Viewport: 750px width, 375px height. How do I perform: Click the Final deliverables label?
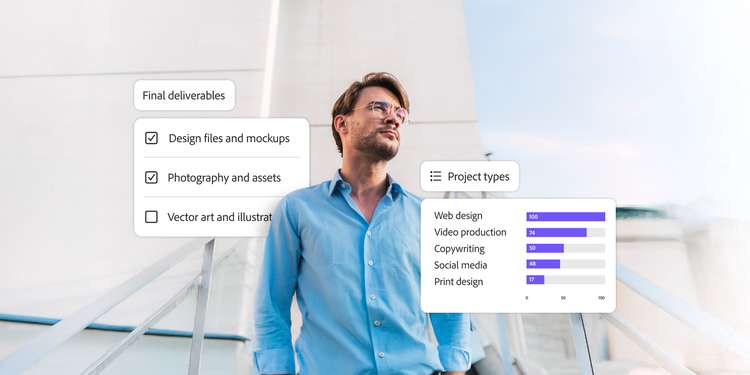coord(184,95)
